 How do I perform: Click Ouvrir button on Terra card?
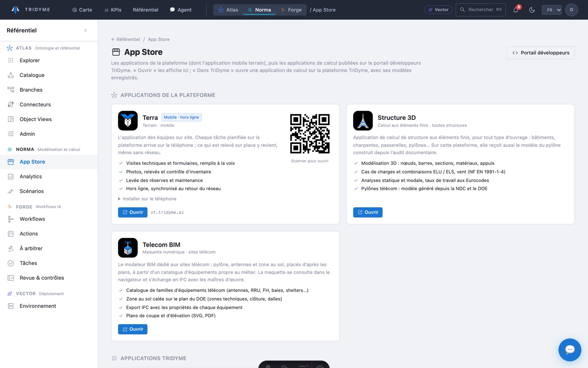pos(133,212)
